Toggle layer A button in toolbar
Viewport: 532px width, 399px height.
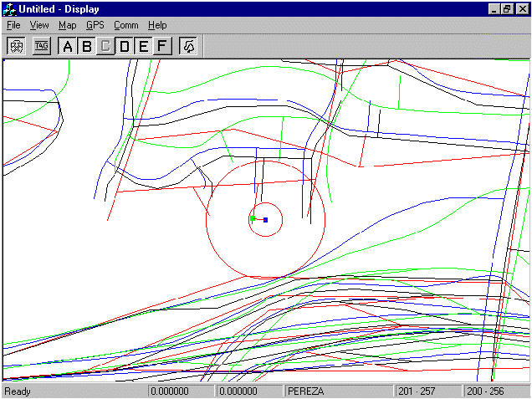[x=67, y=46]
